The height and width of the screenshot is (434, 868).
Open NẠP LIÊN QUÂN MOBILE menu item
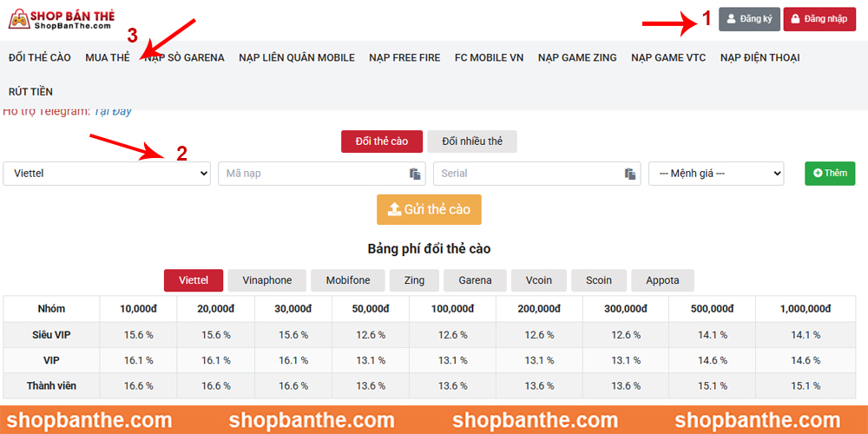tap(297, 57)
